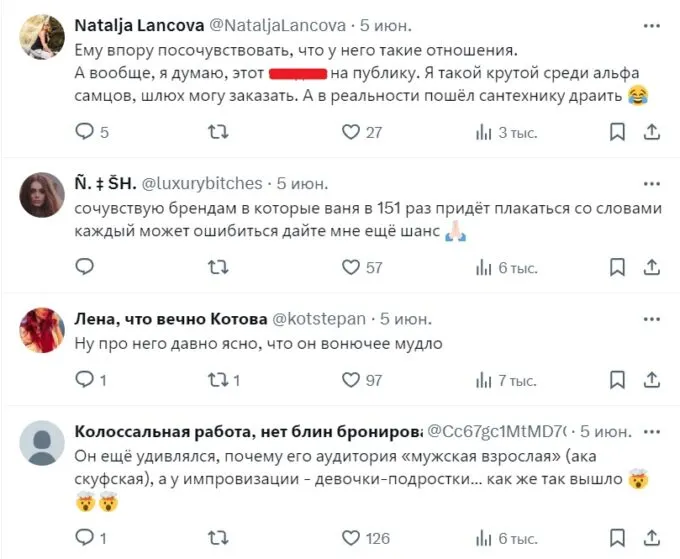Image resolution: width=680 pixels, height=559 pixels.
Task: Reply to the @luxurybitches tweet
Action: [85, 267]
